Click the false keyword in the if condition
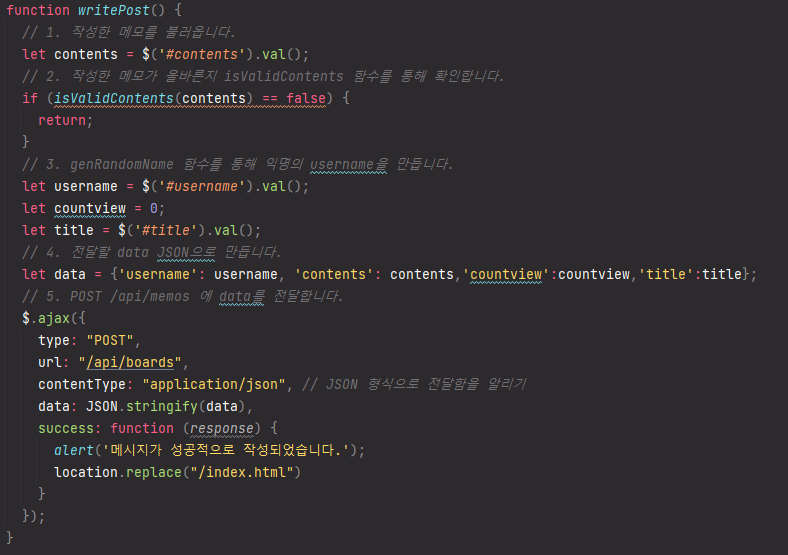 point(306,98)
